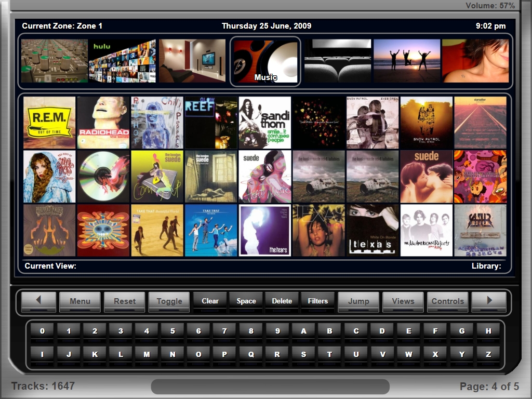
Task: Open the Take That tightrope album
Action: pos(211,230)
